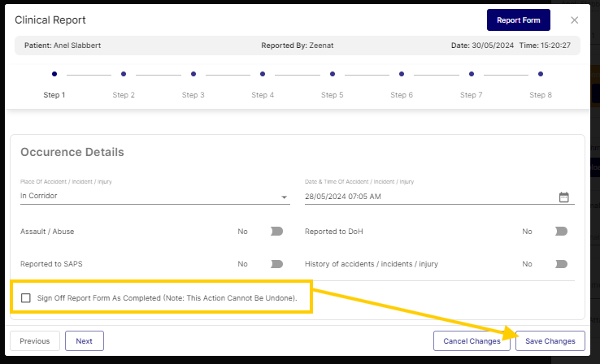The width and height of the screenshot is (600, 364).
Task: Open the calendar date picker icon
Action: pos(564,197)
